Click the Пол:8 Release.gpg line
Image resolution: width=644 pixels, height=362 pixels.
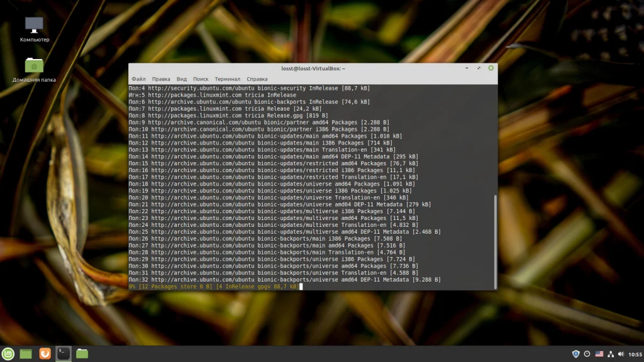click(x=228, y=116)
